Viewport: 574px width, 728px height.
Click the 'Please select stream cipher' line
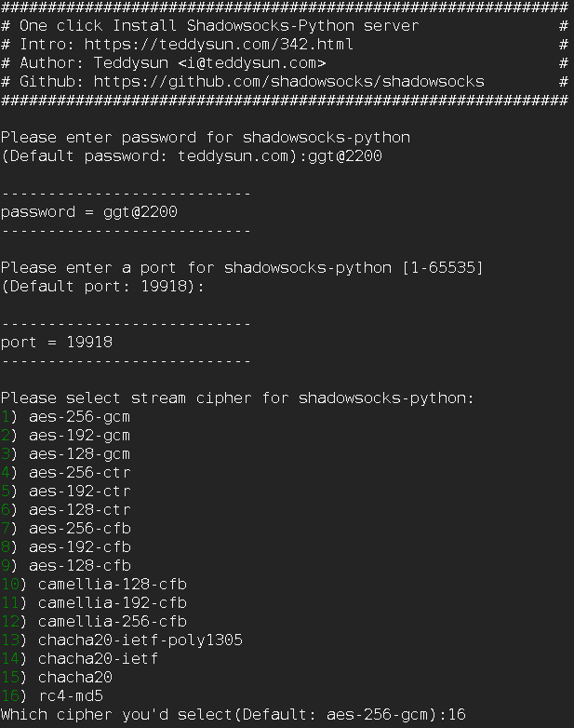(237, 398)
